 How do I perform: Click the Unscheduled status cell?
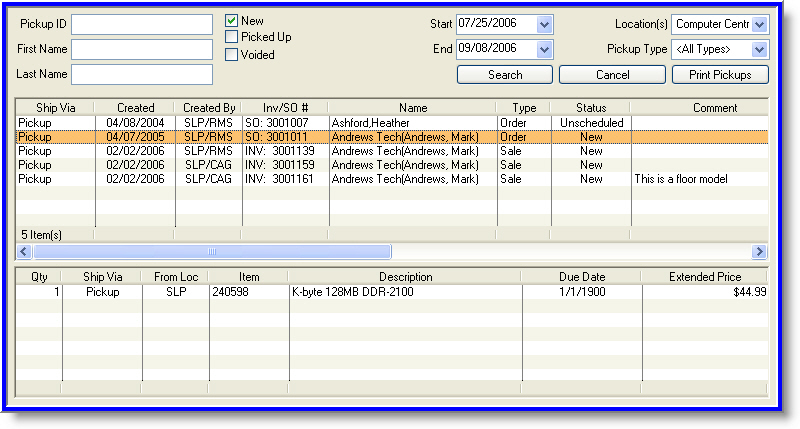(x=591, y=123)
